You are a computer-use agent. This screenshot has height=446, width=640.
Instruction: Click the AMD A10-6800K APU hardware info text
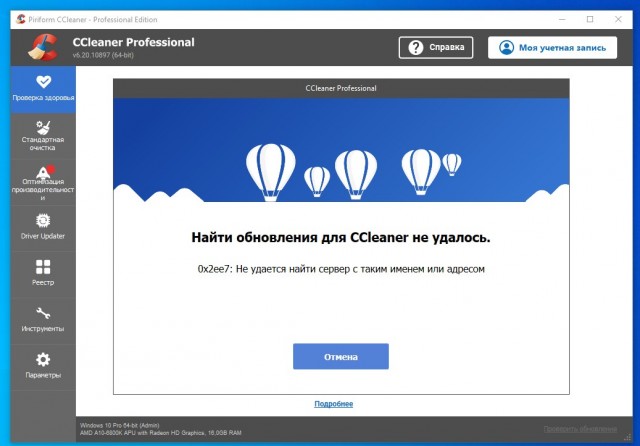pos(160,433)
